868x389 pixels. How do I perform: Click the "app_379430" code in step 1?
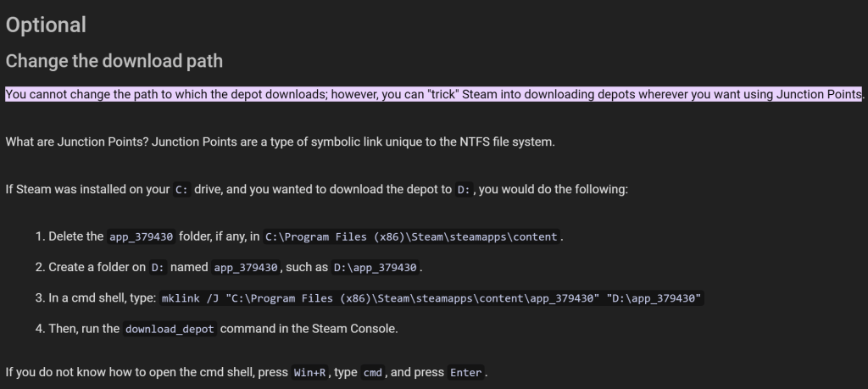142,237
